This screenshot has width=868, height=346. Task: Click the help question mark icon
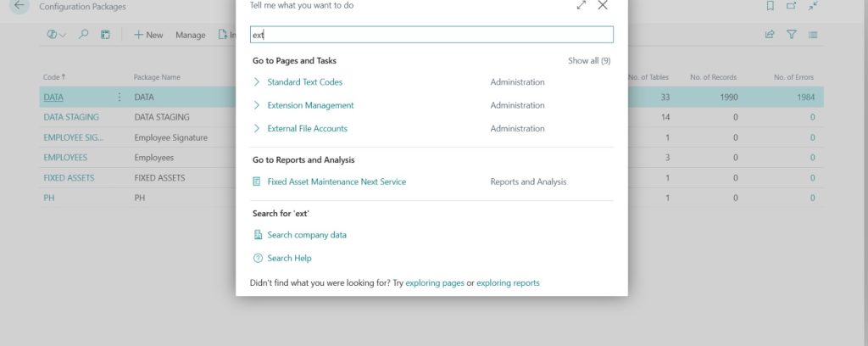(258, 258)
